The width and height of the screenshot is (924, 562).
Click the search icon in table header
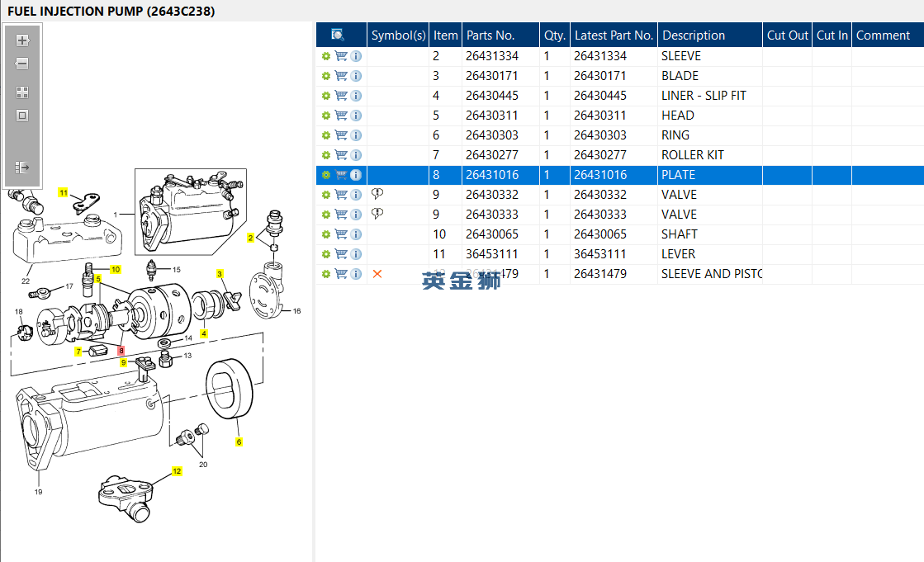point(338,35)
